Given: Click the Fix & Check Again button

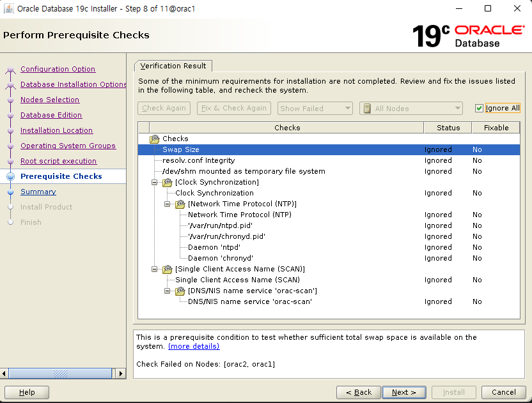Looking at the screenshot, I should [x=234, y=108].
